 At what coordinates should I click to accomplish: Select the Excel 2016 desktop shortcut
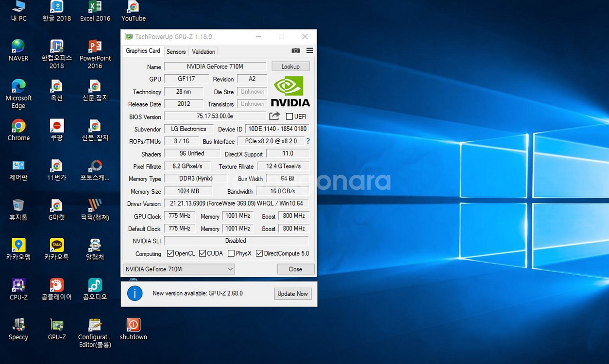click(x=95, y=11)
